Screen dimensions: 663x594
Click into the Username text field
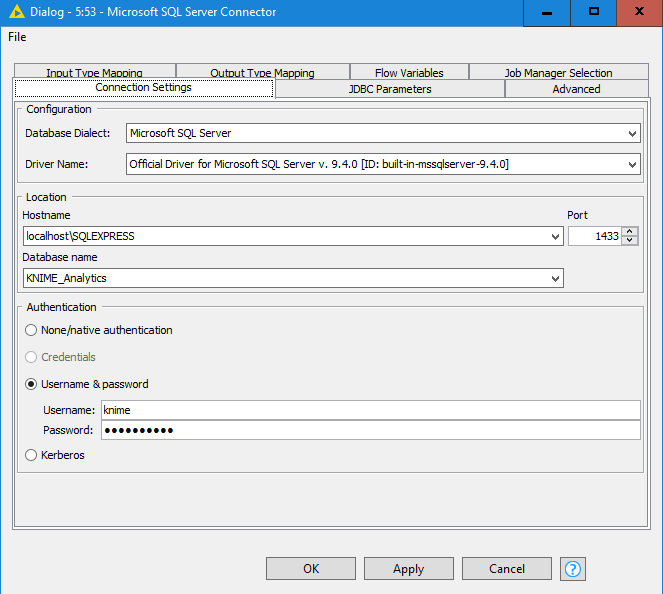(x=369, y=410)
